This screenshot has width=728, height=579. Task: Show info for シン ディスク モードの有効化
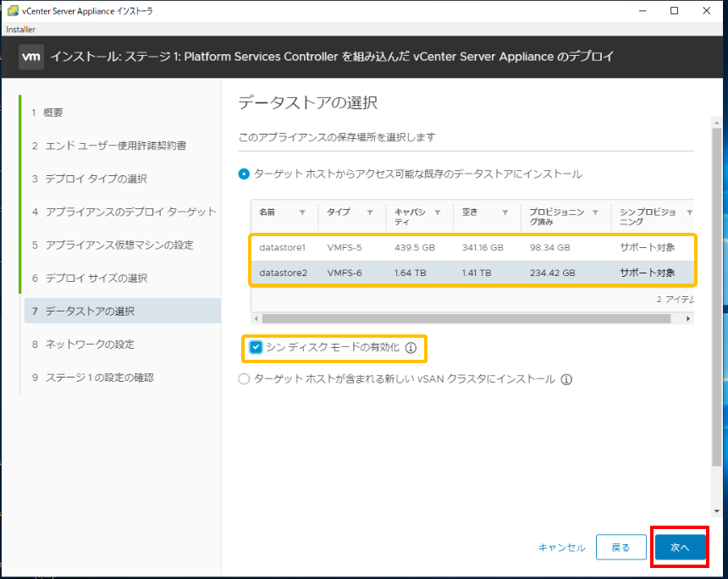point(411,348)
